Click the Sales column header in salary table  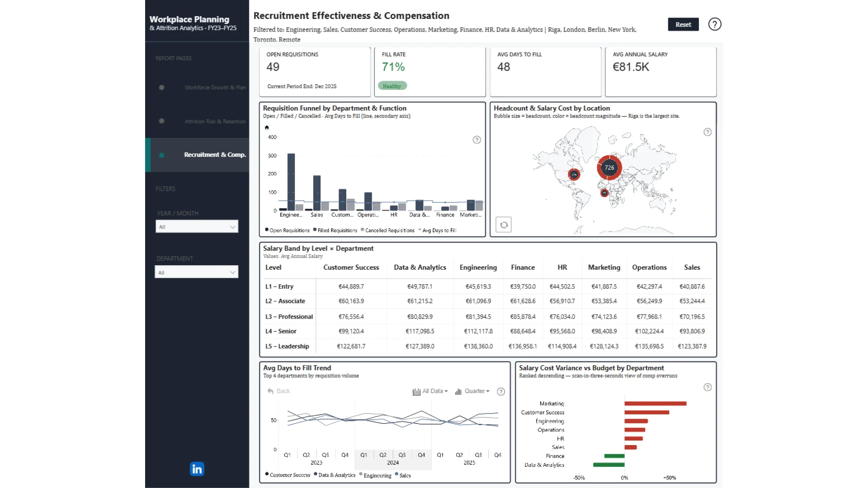coord(692,267)
